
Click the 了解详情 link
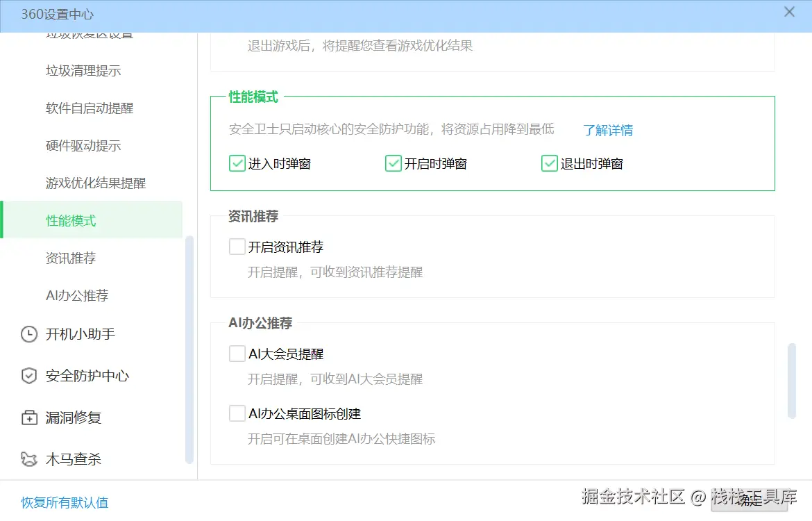[x=608, y=130]
